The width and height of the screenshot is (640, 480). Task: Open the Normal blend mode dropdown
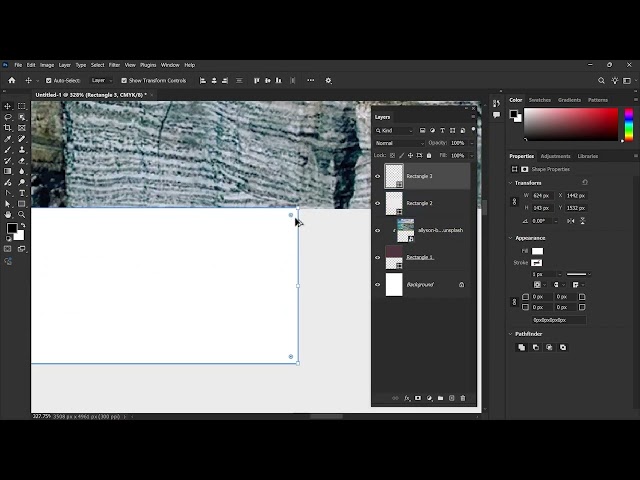(400, 143)
